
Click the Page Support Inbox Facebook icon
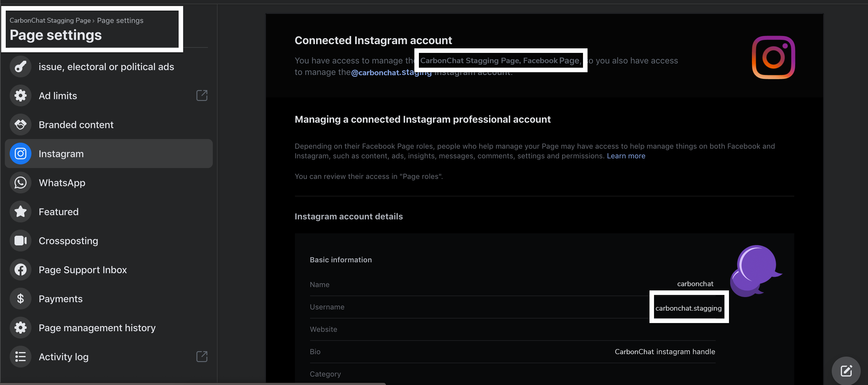pos(21,270)
